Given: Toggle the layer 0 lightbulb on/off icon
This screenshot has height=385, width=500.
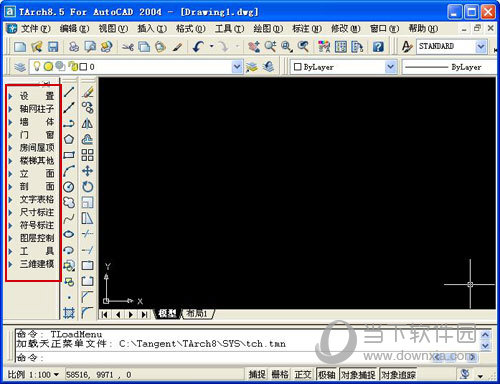Looking at the screenshot, I should pos(37,67).
